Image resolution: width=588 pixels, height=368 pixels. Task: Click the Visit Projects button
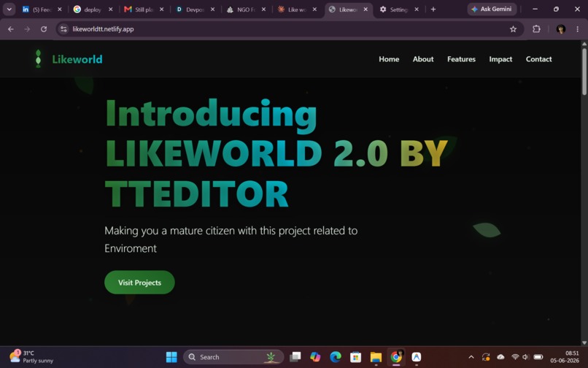pos(139,283)
